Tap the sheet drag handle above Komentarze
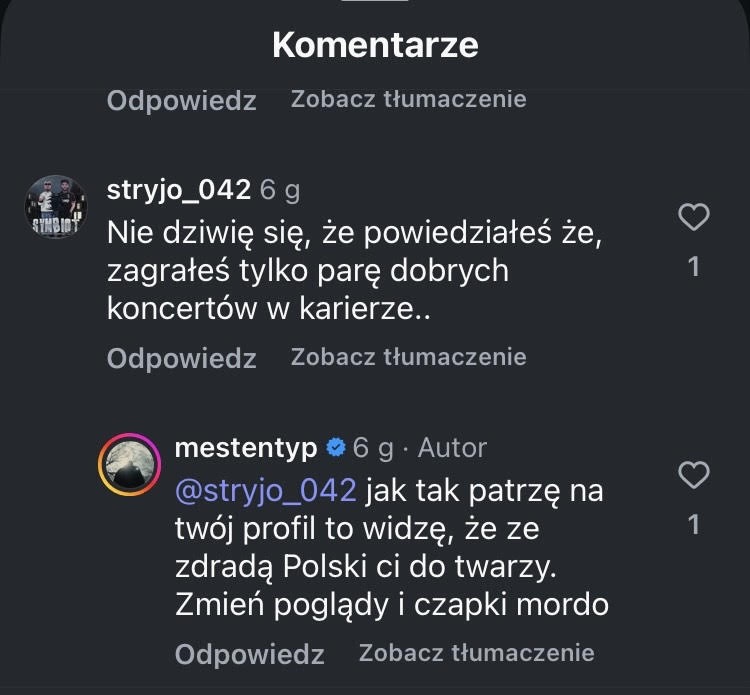This screenshot has height=695, width=750. coord(375,4)
